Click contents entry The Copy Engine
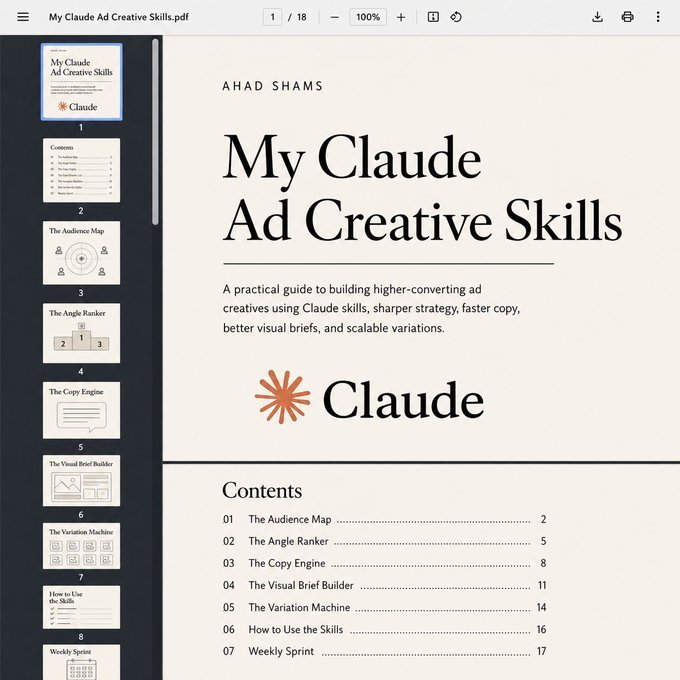Image resolution: width=680 pixels, height=680 pixels. pos(384,563)
